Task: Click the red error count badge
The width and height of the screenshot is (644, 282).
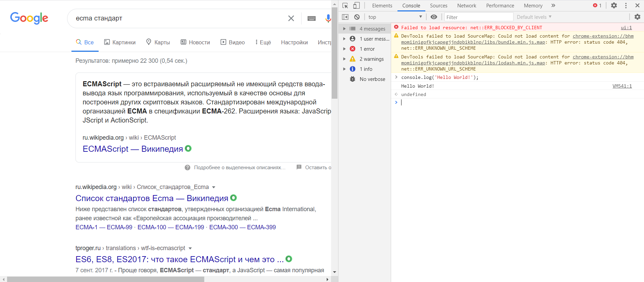Action: pyautogui.click(x=597, y=6)
